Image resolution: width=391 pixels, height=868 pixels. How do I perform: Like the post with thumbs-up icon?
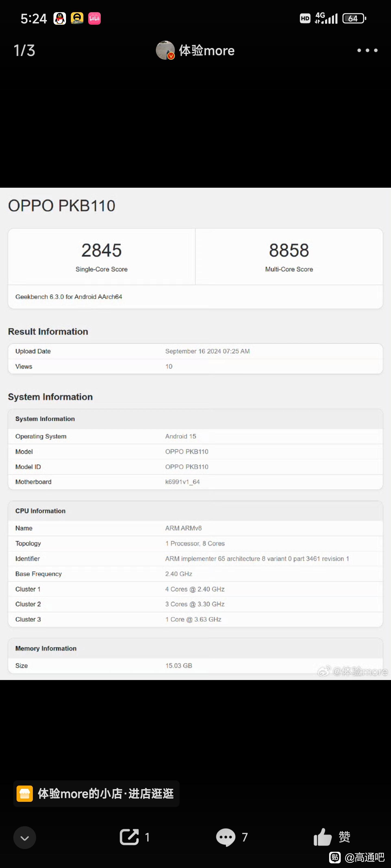(x=323, y=837)
